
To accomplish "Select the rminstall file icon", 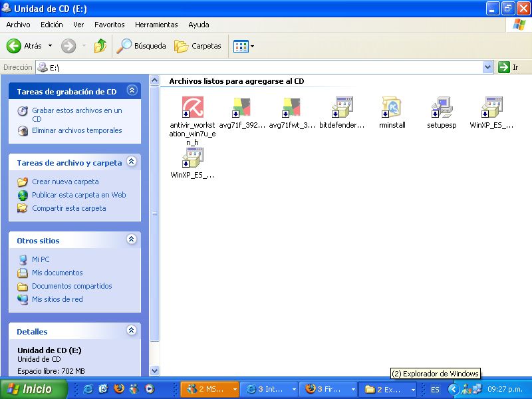I will 392,107.
